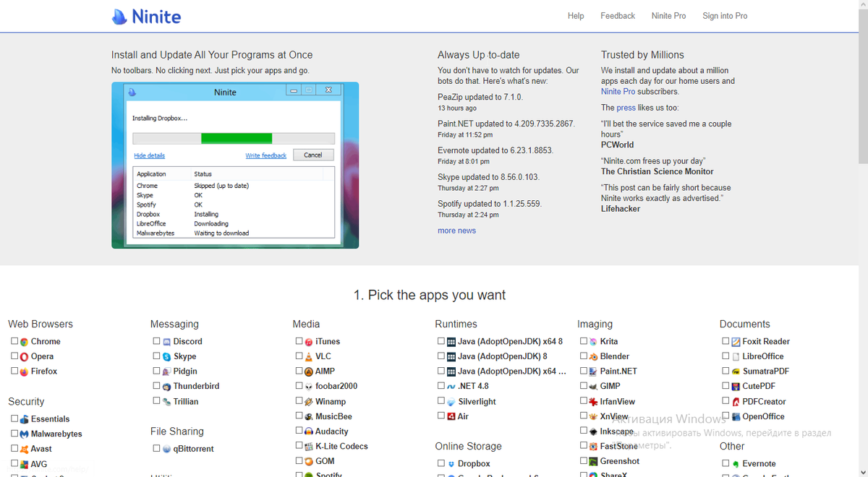This screenshot has width=868, height=477.
Task: Click the Blender app icon
Action: [x=593, y=356]
